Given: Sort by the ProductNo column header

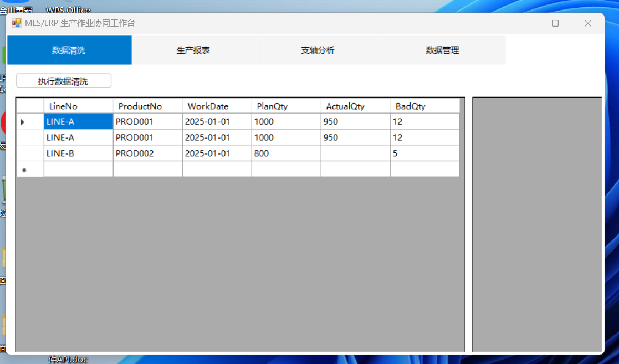Looking at the screenshot, I should coord(147,106).
